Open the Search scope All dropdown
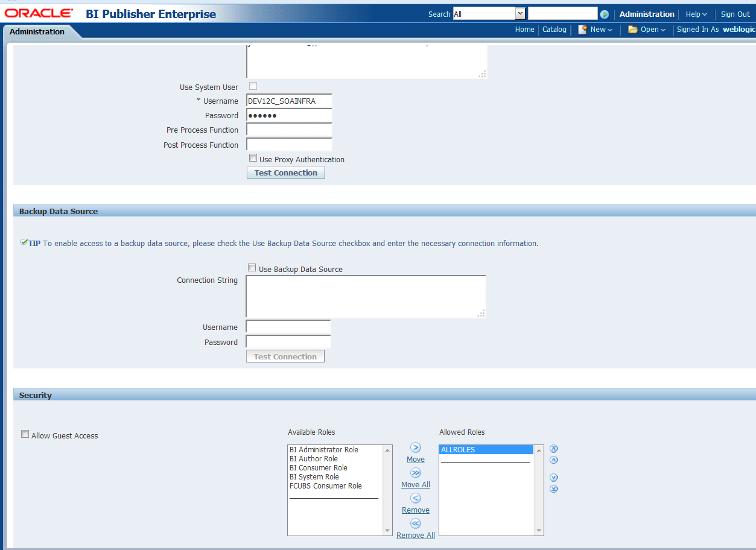The height and width of the screenshot is (550, 756). (489, 14)
